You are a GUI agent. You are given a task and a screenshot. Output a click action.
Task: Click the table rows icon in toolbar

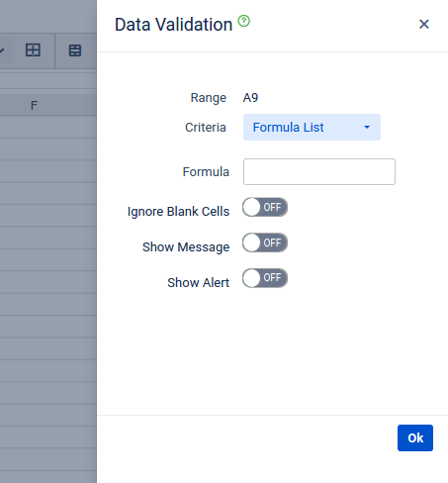[x=75, y=50]
